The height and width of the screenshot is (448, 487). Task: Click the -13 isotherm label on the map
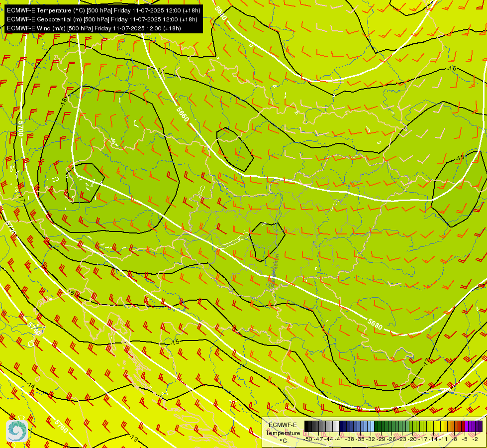[133, 439]
